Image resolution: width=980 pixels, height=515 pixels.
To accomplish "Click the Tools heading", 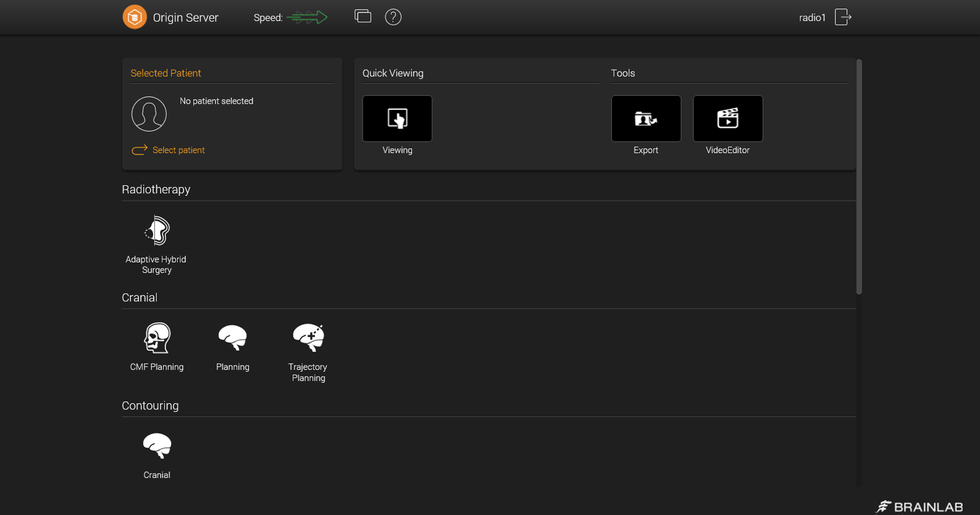I will click(x=623, y=73).
